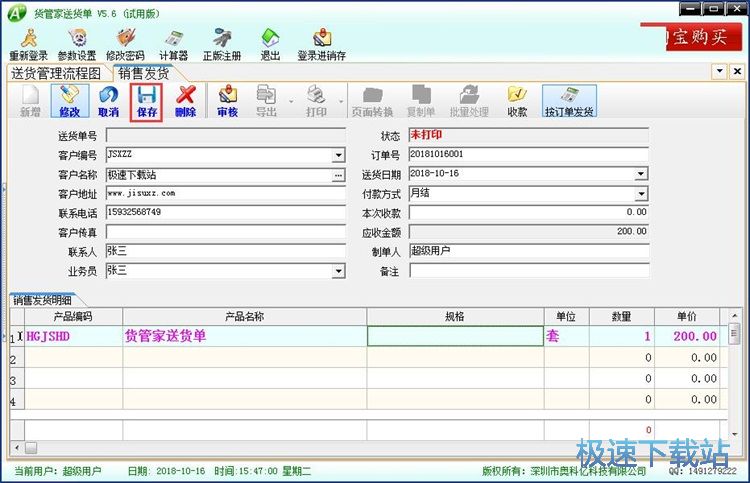Click the 送货单号 input field
This screenshot has height=483, width=750.
coord(225,136)
